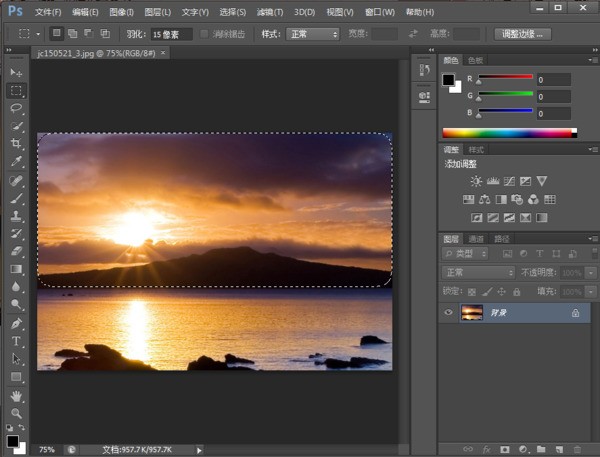Activate the Horizontal Type tool

click(x=16, y=341)
